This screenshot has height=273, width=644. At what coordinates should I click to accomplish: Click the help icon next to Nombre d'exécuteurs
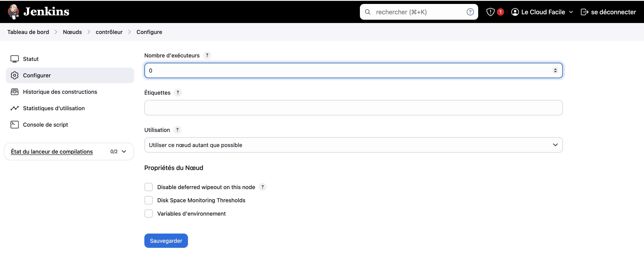[207, 55]
